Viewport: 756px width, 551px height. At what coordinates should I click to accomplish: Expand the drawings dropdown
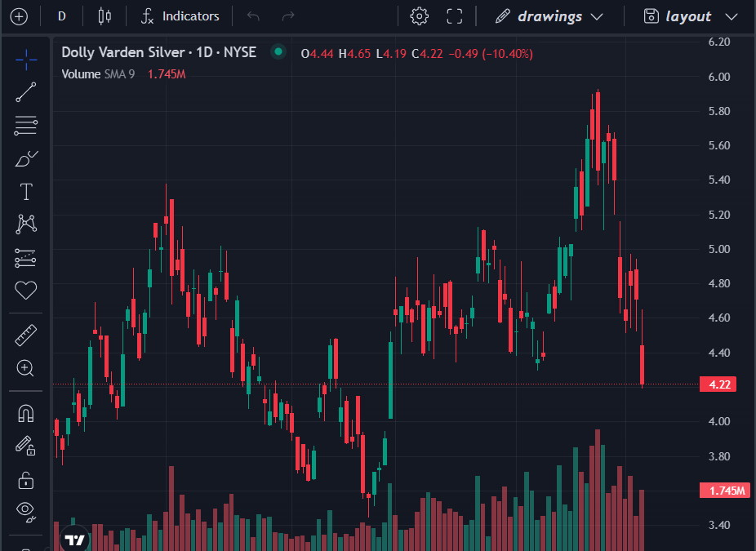pyautogui.click(x=596, y=16)
